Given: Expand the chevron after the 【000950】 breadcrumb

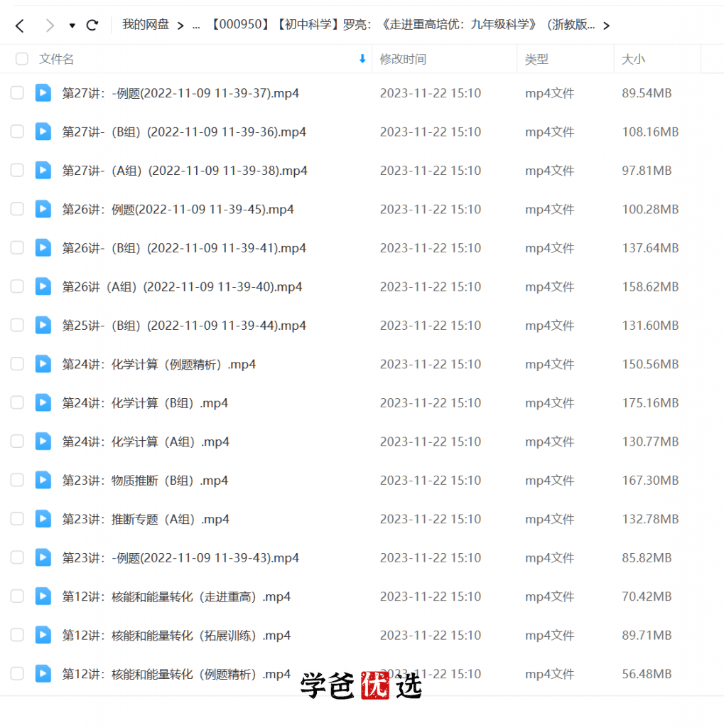Looking at the screenshot, I should [x=606, y=26].
